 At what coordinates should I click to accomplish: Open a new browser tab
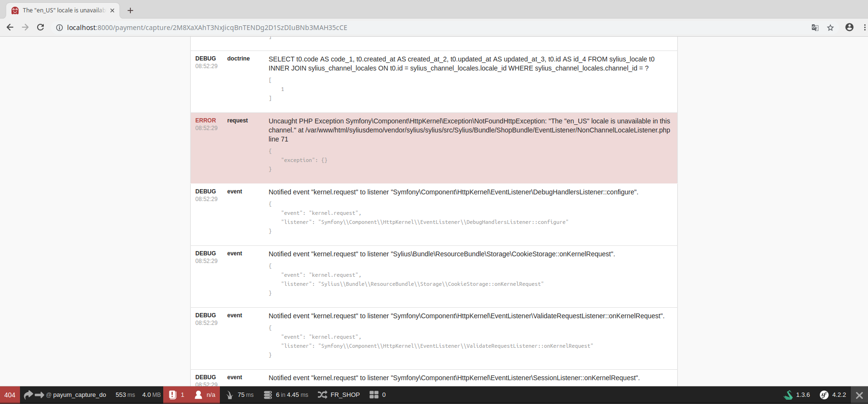click(x=130, y=10)
